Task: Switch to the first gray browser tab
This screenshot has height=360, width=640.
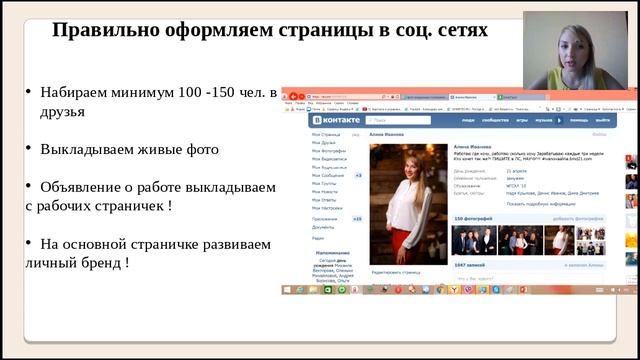Action: pos(424,97)
